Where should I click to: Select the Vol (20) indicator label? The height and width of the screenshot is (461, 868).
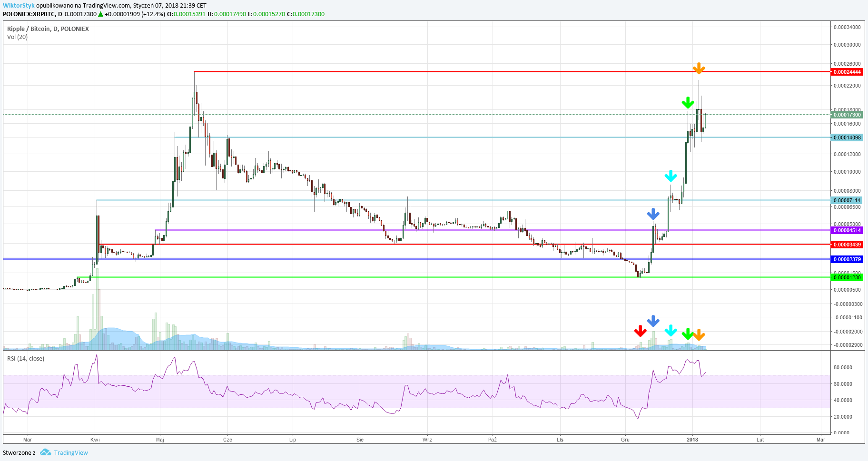point(18,37)
